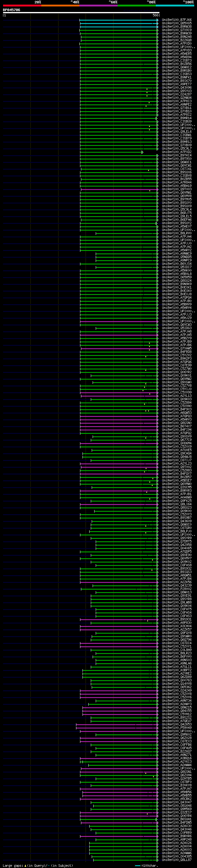Select the UniRef100_Q8GSN0 label

tap(177, 423)
